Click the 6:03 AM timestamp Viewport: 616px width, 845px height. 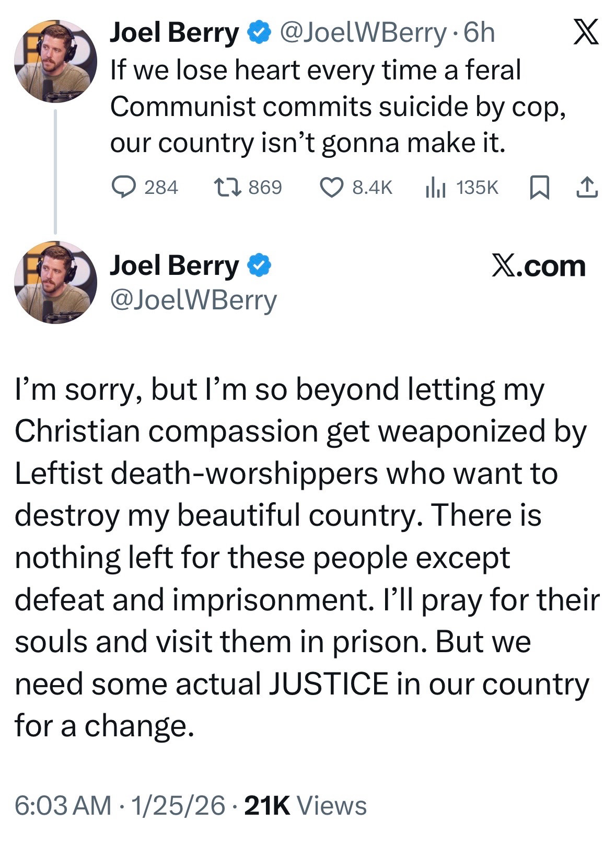click(x=63, y=805)
